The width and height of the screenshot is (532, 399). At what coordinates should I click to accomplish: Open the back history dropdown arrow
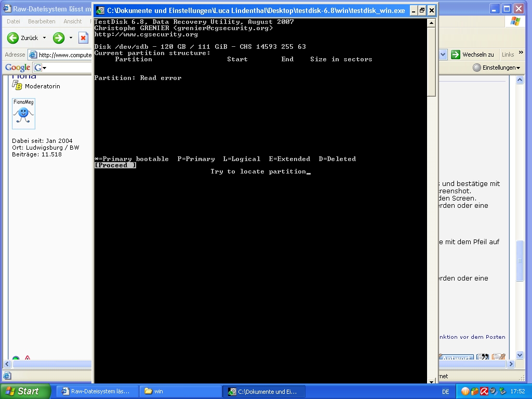click(x=44, y=37)
